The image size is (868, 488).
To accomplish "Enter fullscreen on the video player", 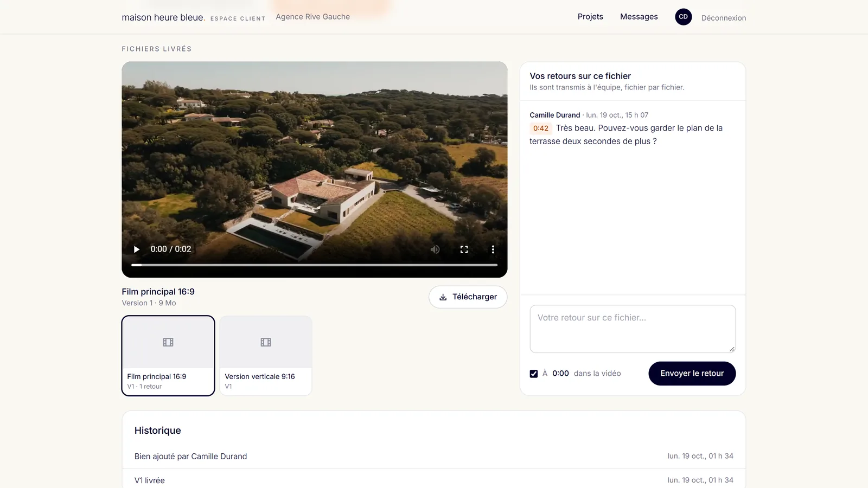I will 464,249.
